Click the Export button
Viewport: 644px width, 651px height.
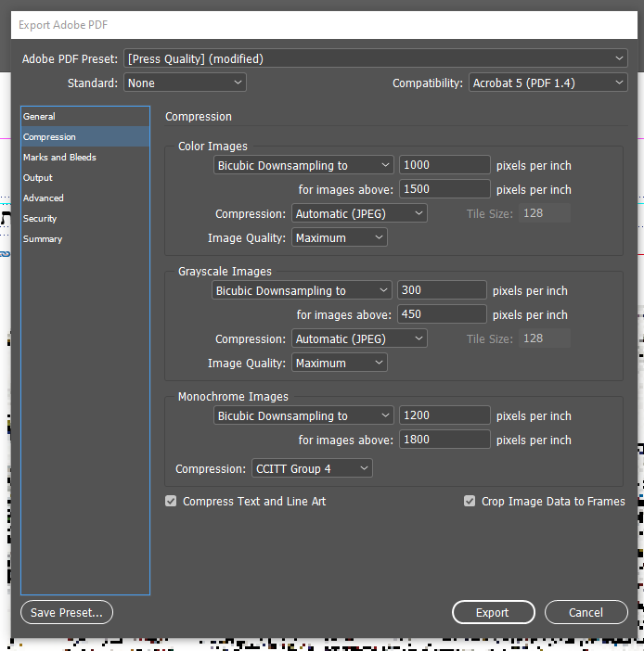tap(493, 612)
